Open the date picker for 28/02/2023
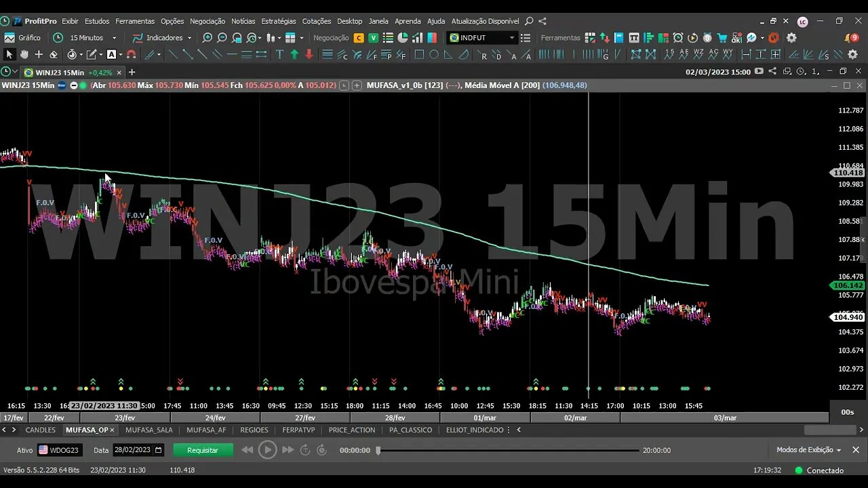 159,450
